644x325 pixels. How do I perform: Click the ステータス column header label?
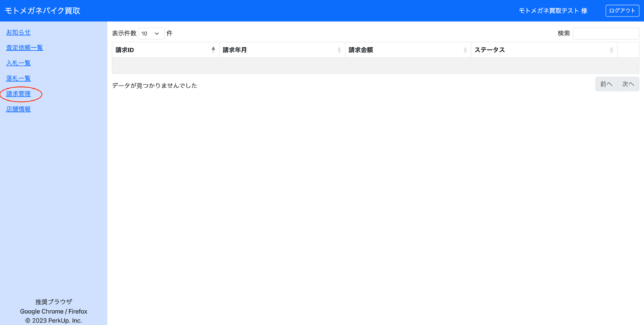point(489,50)
